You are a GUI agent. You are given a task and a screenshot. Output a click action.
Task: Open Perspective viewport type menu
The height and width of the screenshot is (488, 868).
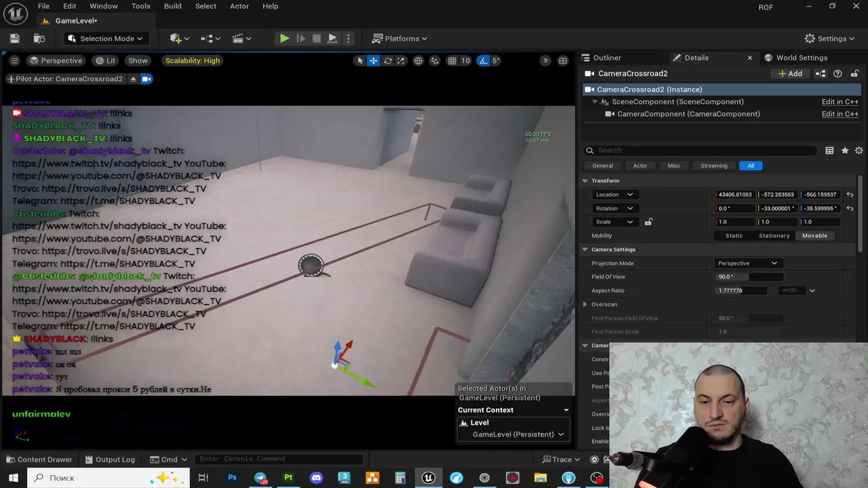coord(55,60)
